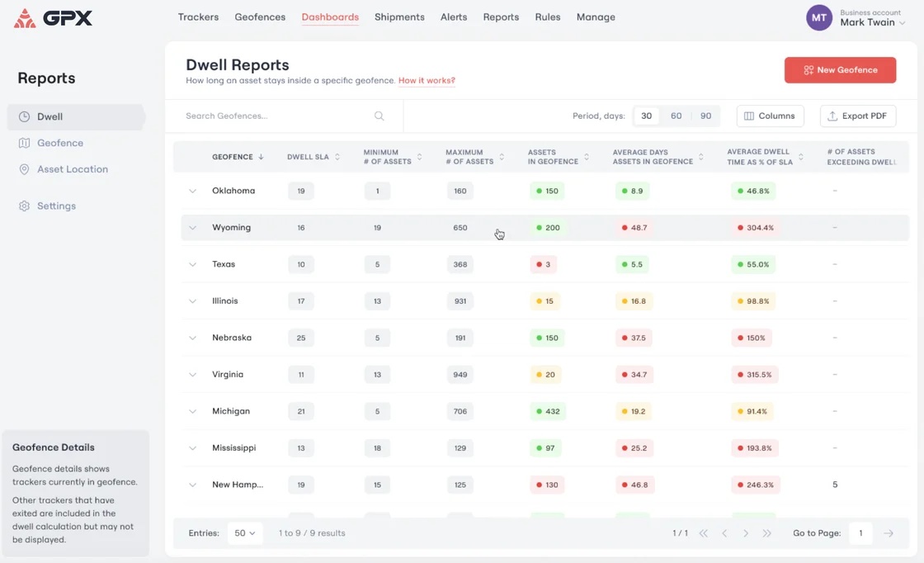Select the 30 days period

click(x=646, y=116)
